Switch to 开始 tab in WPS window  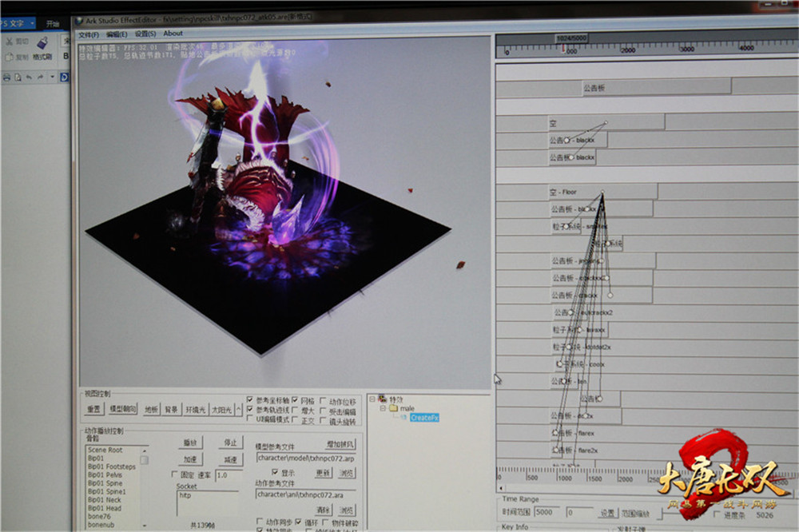coord(53,23)
